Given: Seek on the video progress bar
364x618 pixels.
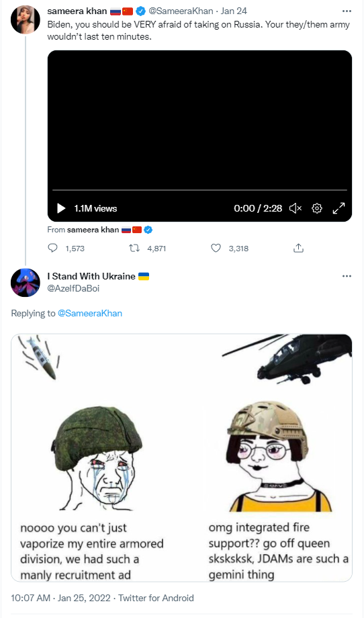Looking at the screenshot, I should [x=199, y=190].
